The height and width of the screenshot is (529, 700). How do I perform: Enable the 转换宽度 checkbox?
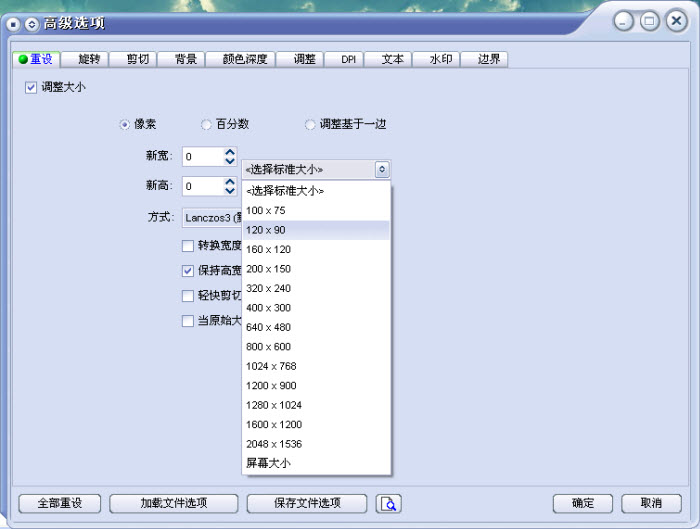(188, 246)
